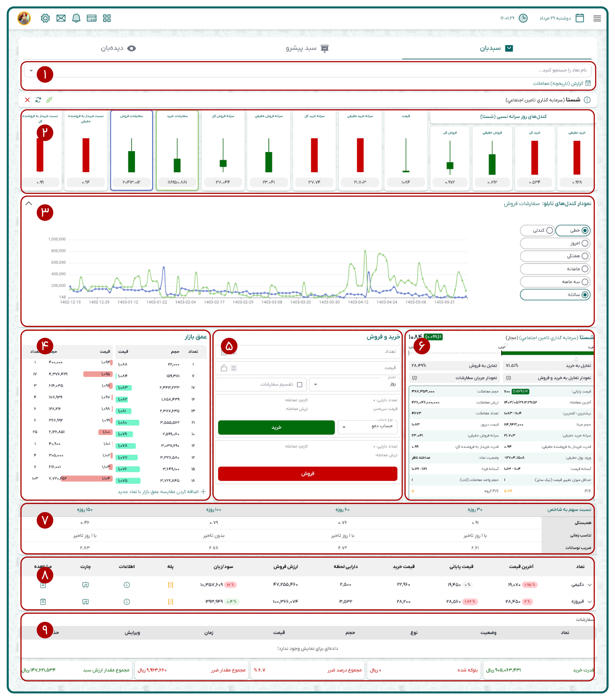Screen dimensions: 615x700
Task: Select the سرانه فروش کل candle card
Action: click(223, 150)
